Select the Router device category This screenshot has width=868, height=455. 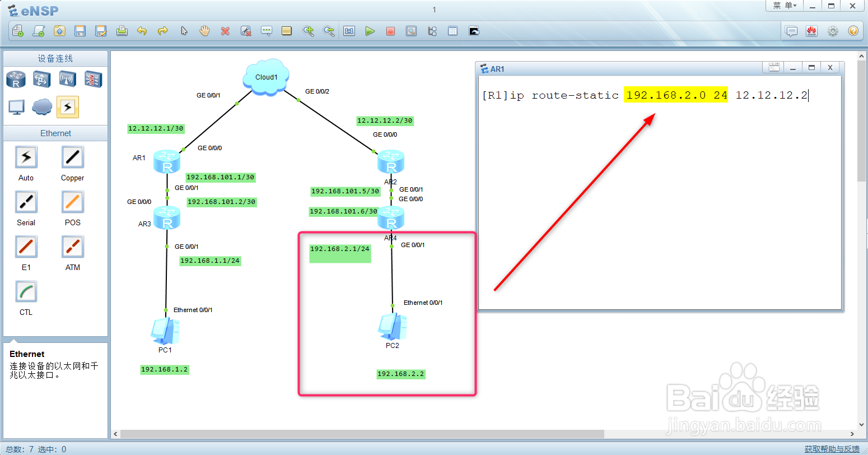point(16,79)
